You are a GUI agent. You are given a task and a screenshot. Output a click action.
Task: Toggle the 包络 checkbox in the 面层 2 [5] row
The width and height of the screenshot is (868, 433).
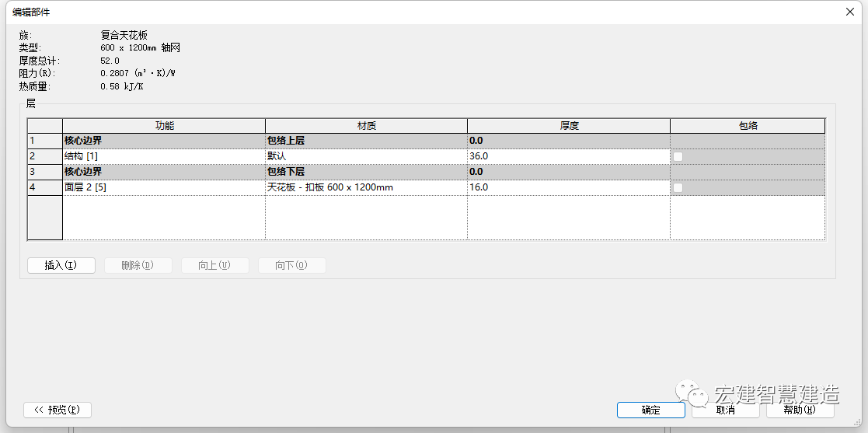(678, 187)
